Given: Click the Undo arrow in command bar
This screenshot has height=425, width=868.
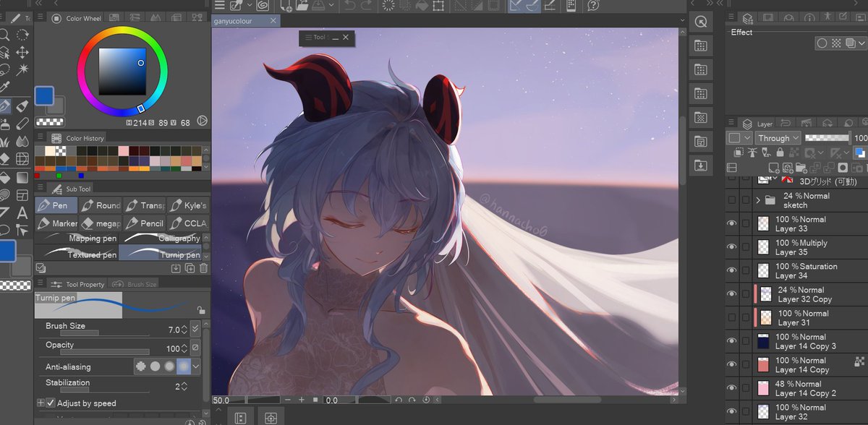Looking at the screenshot, I should click(x=350, y=6).
